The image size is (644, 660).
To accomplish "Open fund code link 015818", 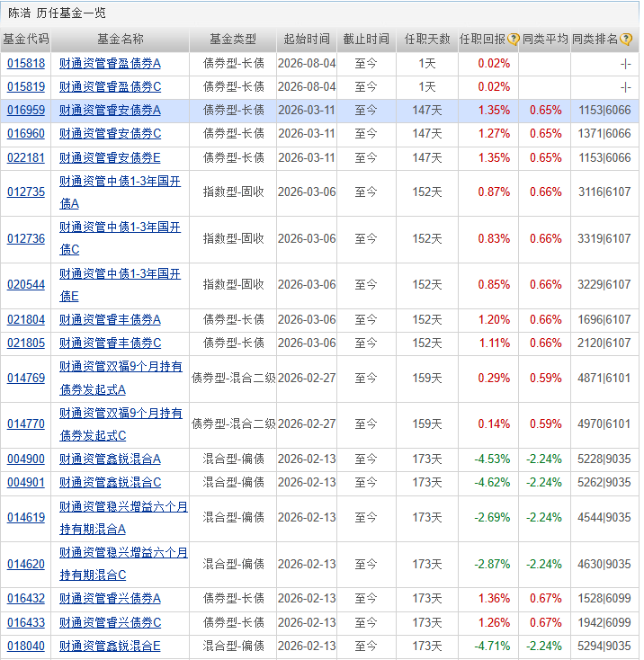I will point(26,64).
